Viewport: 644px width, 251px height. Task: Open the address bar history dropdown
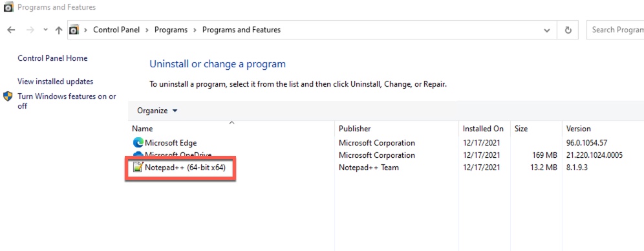coord(547,30)
